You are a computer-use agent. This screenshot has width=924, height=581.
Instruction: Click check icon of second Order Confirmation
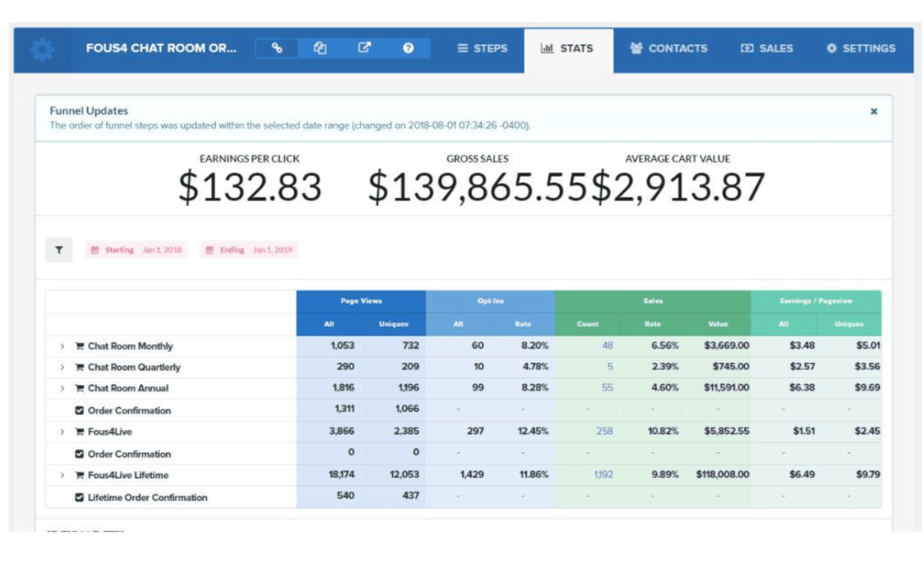pos(79,454)
